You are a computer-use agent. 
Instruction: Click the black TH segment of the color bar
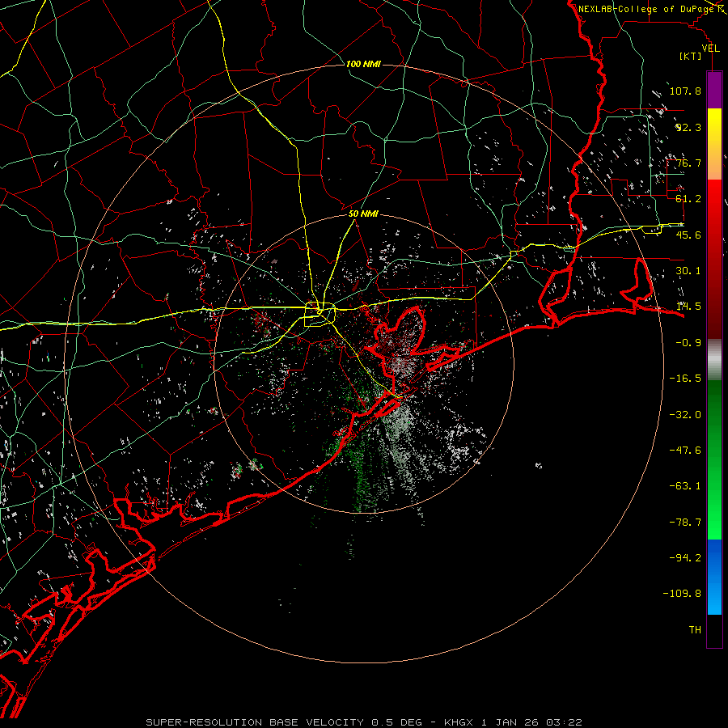pos(714,631)
